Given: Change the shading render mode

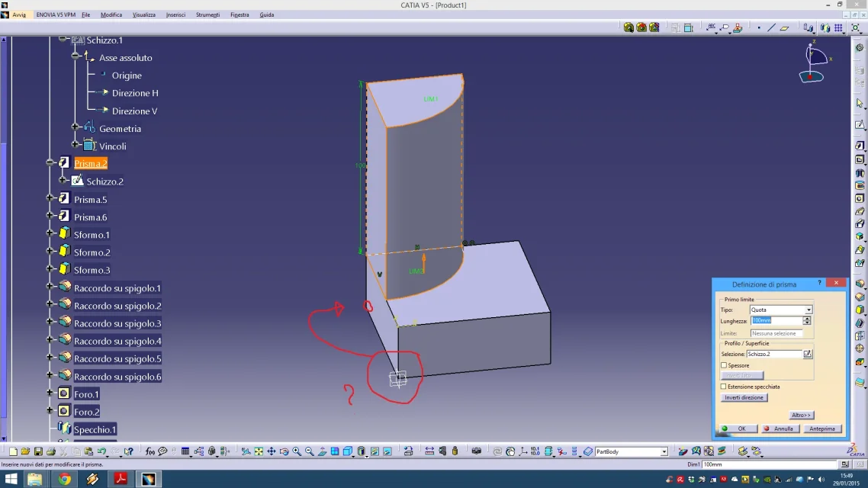Looking at the screenshot, I should click(x=362, y=451).
